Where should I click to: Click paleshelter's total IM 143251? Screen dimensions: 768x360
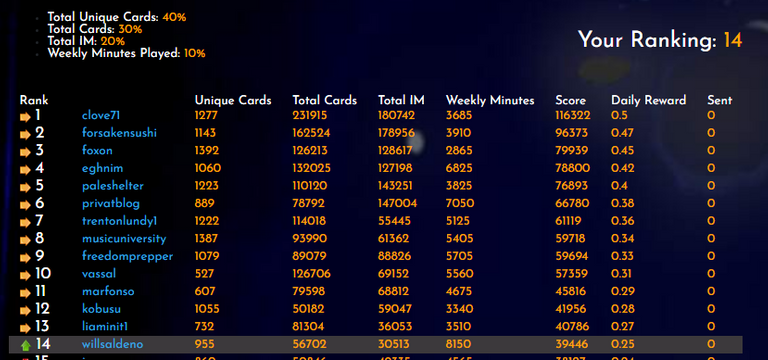(395, 186)
